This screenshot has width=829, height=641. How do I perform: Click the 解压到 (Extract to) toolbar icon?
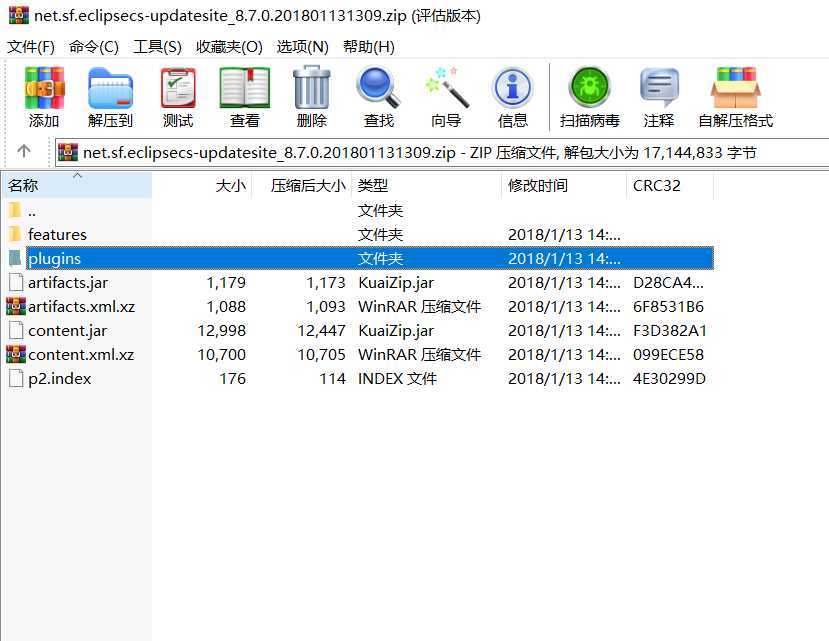110,88
